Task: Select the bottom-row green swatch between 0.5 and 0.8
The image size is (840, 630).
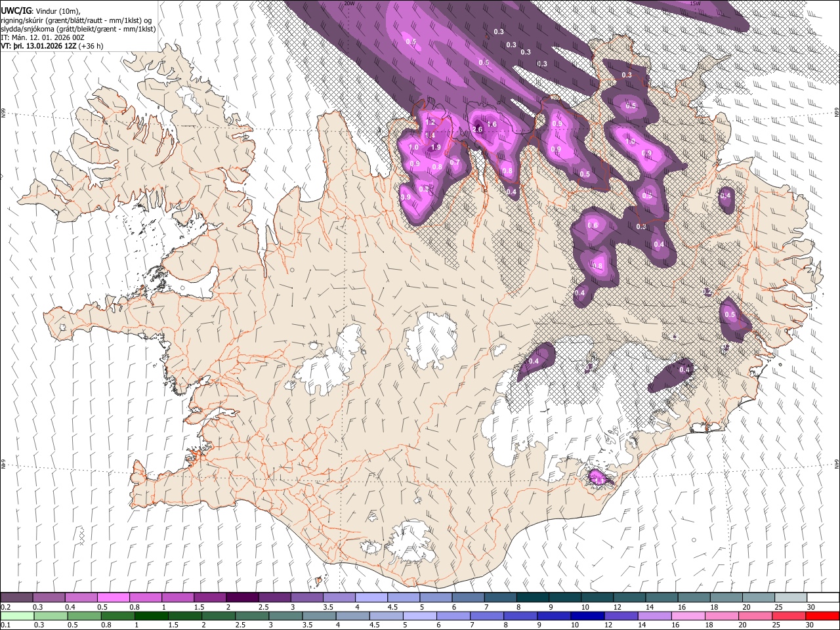Action: [85, 616]
